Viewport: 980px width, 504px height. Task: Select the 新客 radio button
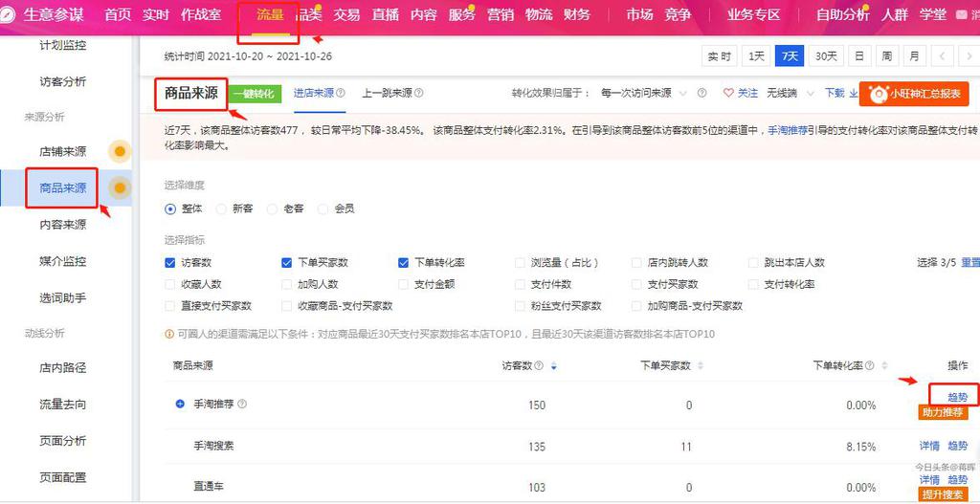point(221,209)
